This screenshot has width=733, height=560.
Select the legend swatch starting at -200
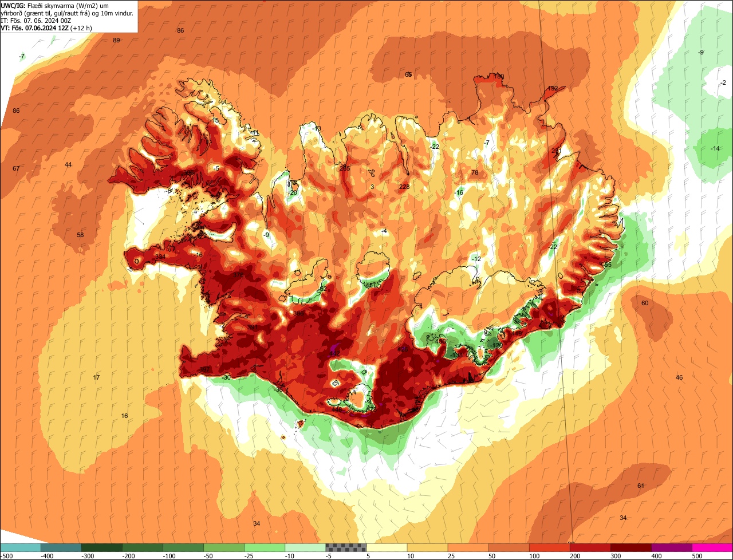pyautogui.click(x=143, y=547)
